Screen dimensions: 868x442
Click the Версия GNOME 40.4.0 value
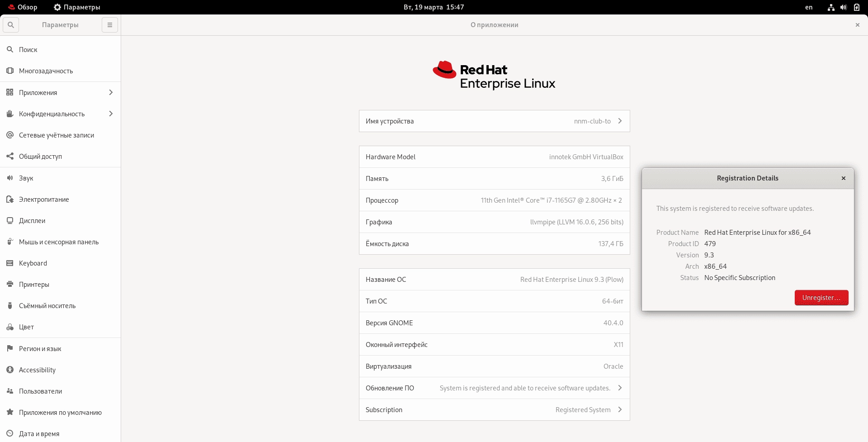coord(613,323)
